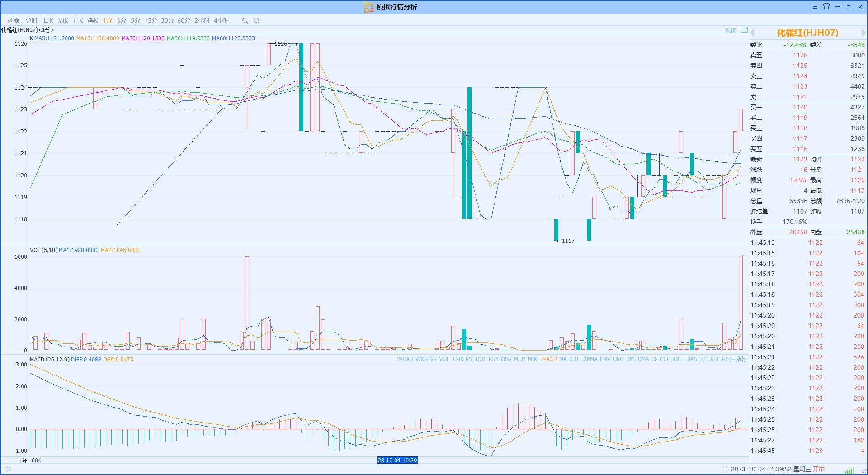This screenshot has height=475, width=868.
Task: Switch indicator to DMI
Action: click(631, 359)
